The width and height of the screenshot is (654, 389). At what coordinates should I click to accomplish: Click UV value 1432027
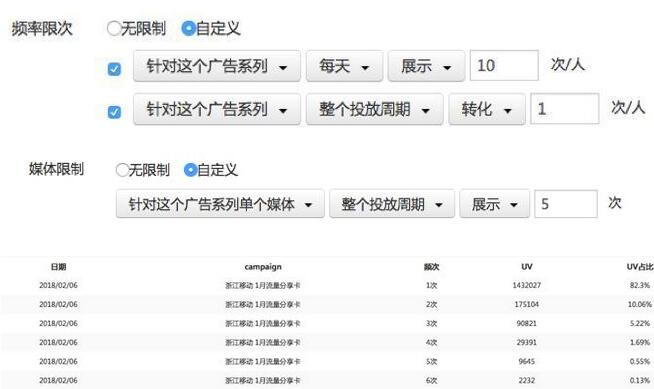527,285
